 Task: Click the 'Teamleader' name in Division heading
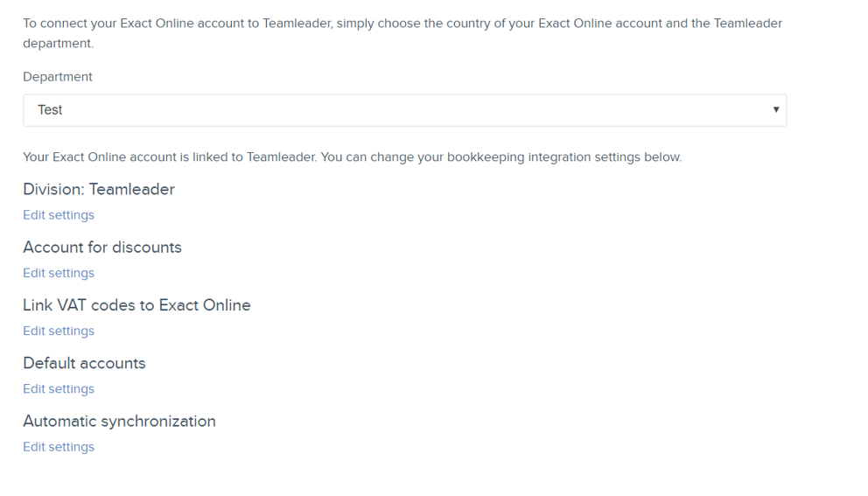[132, 189]
